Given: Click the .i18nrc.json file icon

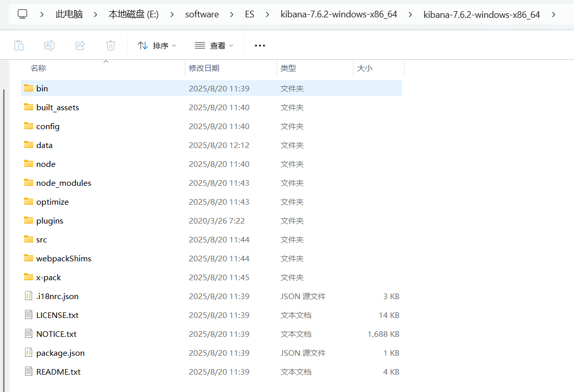Looking at the screenshot, I should (x=29, y=296).
